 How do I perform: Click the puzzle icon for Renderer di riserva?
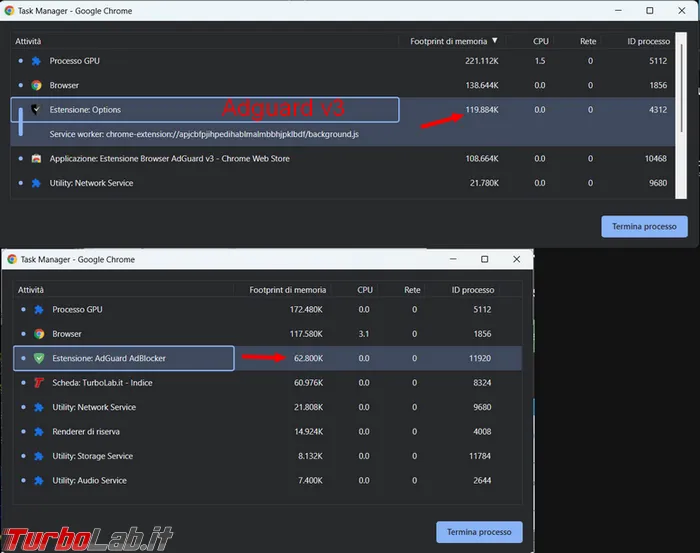point(39,432)
